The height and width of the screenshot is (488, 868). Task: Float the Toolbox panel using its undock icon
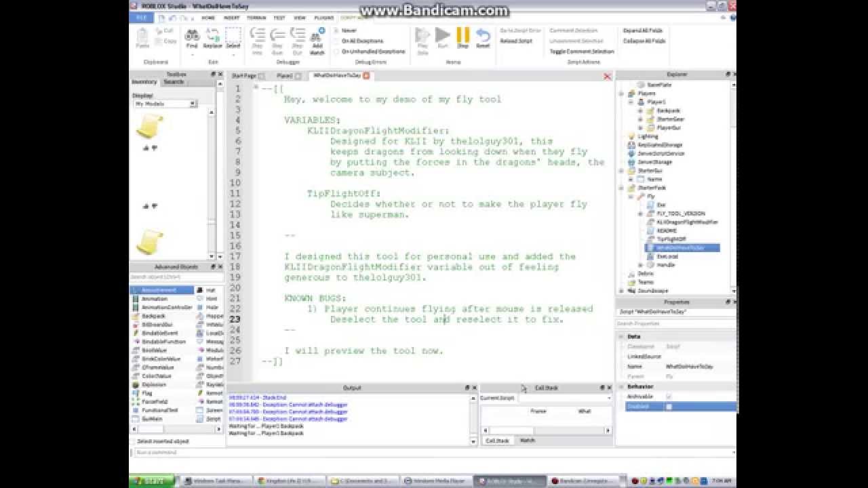pyautogui.click(x=212, y=75)
